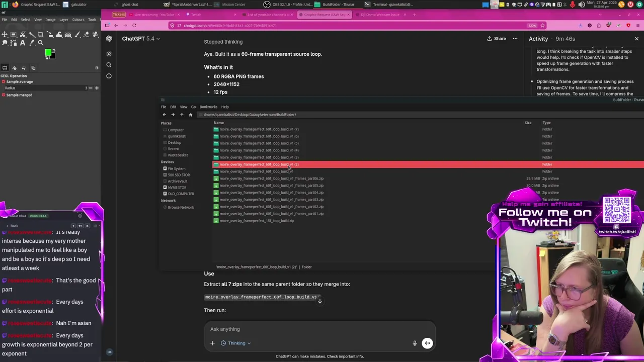644x362 pixels.
Task: Click the microphone dictate icon
Action: pos(415,343)
